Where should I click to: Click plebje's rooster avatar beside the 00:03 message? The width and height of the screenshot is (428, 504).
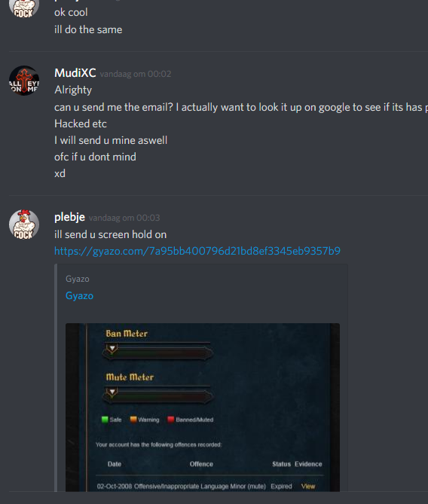click(24, 225)
